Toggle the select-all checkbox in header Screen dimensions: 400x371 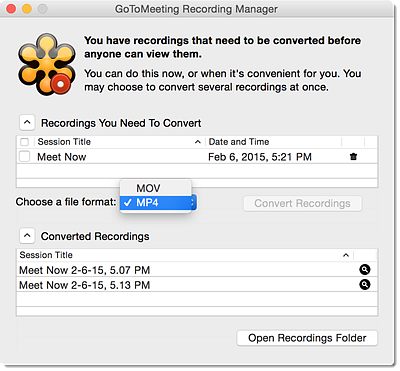pyautogui.click(x=24, y=142)
